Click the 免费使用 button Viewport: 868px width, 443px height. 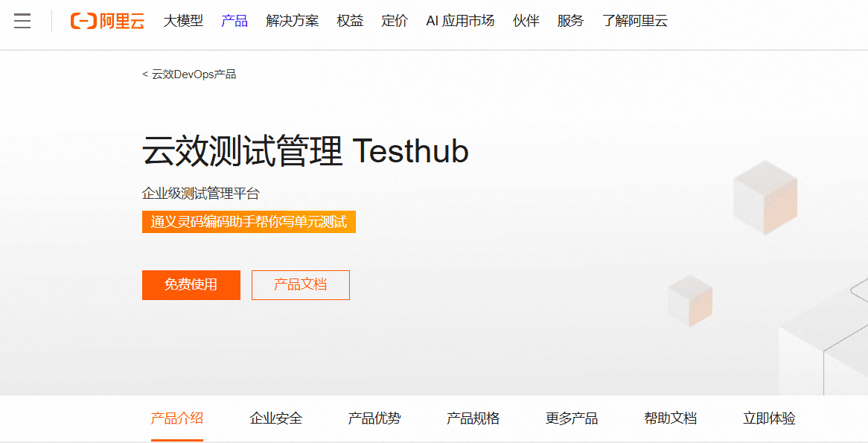(x=191, y=285)
